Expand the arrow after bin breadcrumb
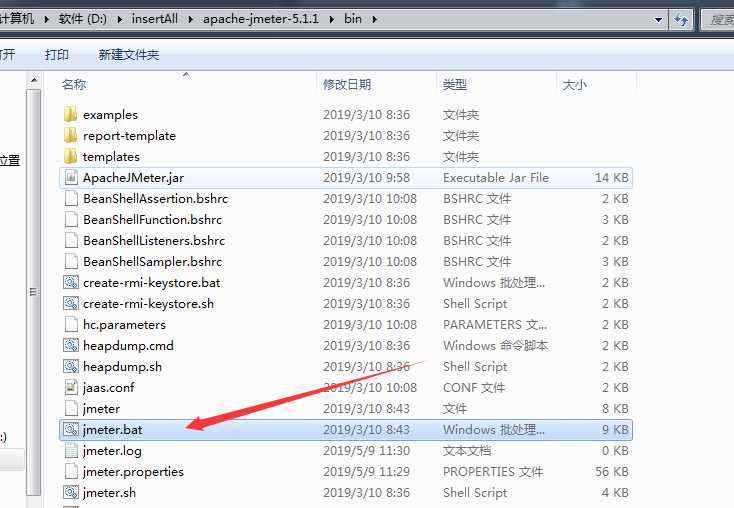 click(374, 20)
